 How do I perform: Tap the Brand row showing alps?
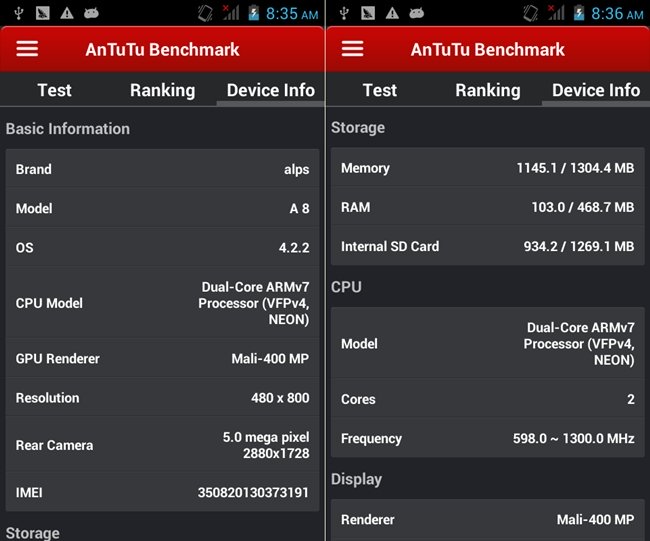coord(162,169)
